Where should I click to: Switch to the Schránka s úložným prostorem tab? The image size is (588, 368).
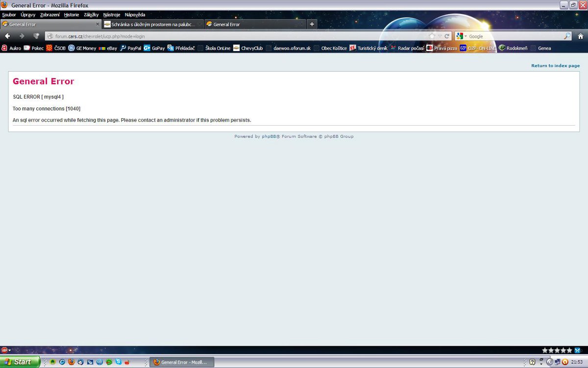click(x=152, y=24)
